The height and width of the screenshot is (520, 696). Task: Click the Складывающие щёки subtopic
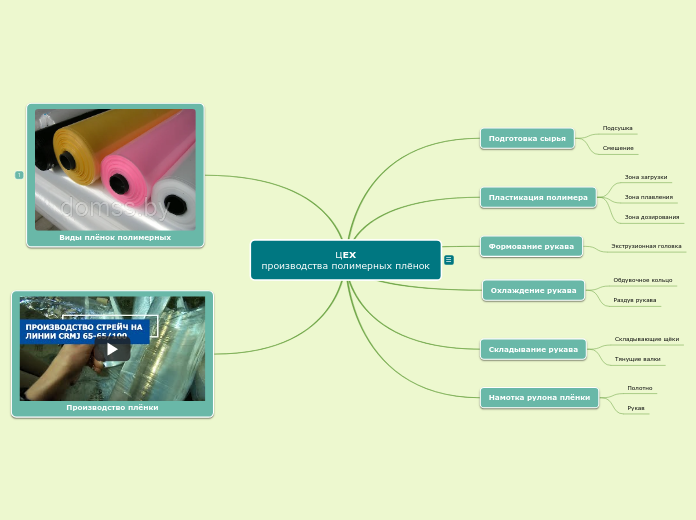tap(647, 339)
